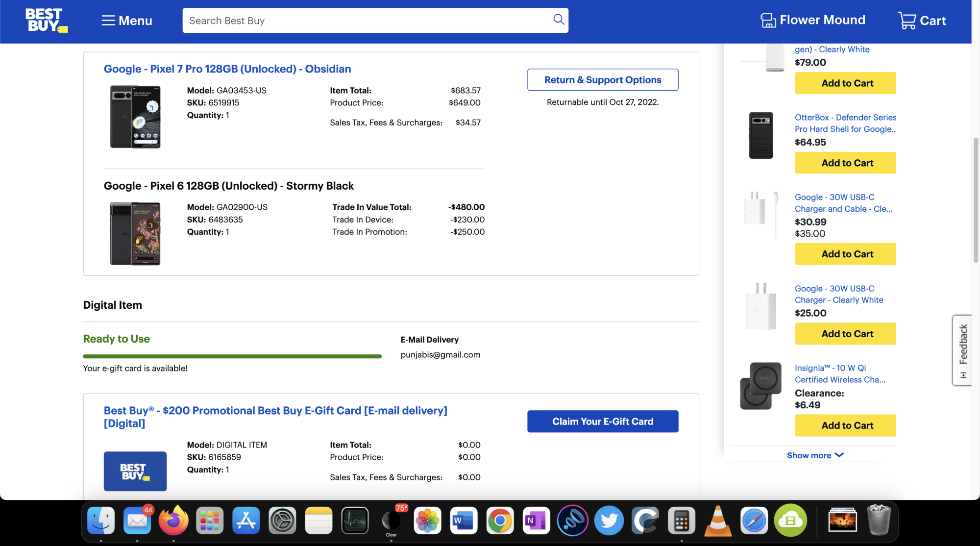Screen dimensions: 980x546
Task: Open the shopping Cart
Action: [x=922, y=21]
